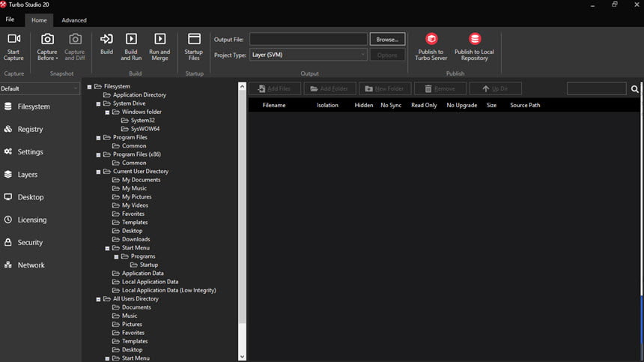Screen dimensions: 644x362
Task: Collapse the Current User Directory node
Action: point(98,172)
